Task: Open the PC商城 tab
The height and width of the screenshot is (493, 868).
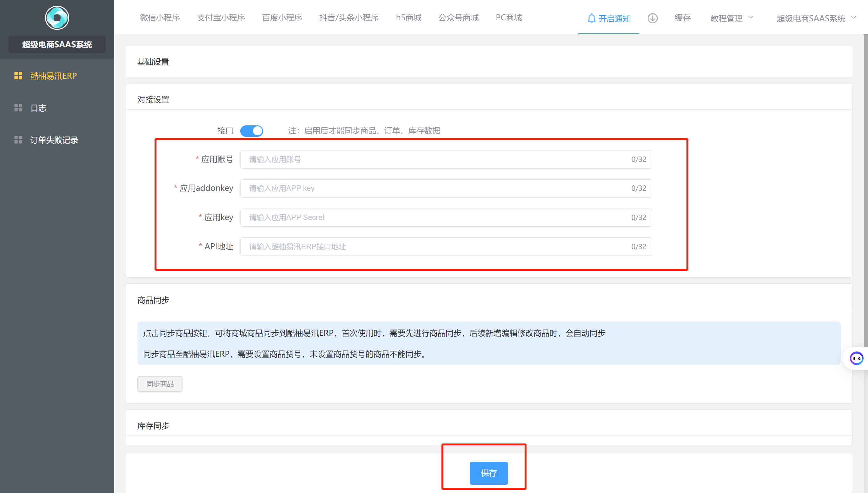Action: (x=509, y=17)
